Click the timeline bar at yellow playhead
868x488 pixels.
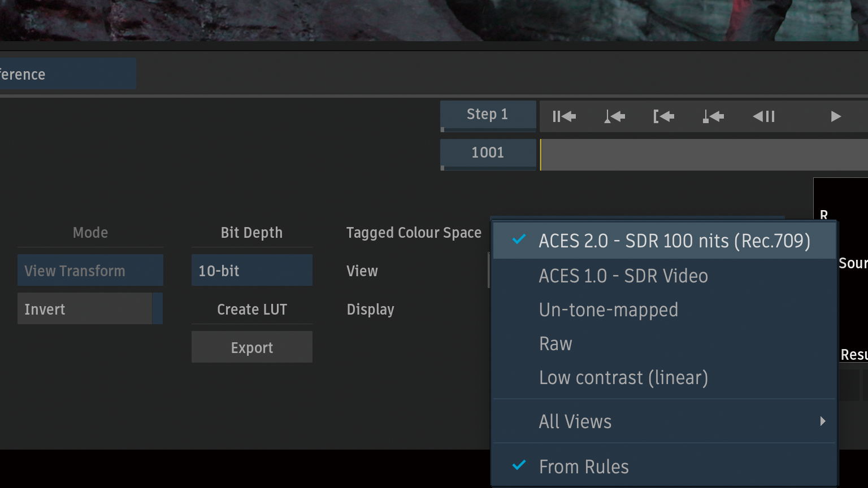(x=704, y=155)
